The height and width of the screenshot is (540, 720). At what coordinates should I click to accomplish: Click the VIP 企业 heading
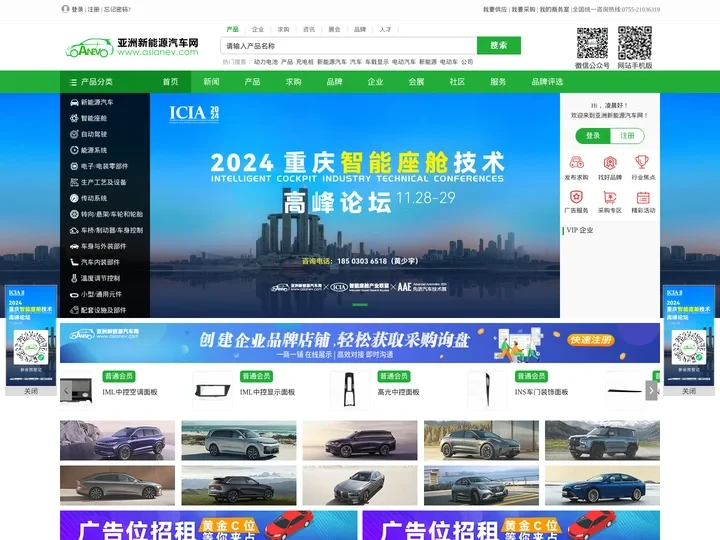click(x=579, y=230)
